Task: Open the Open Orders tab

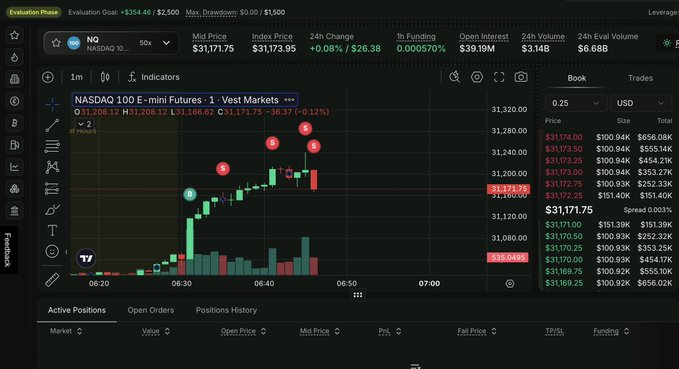Action: tap(151, 310)
